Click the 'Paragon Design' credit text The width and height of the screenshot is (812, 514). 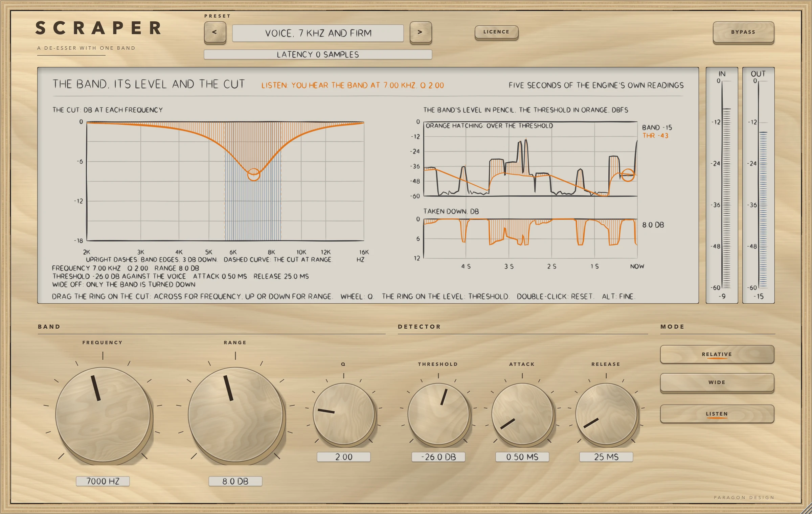[744, 497]
